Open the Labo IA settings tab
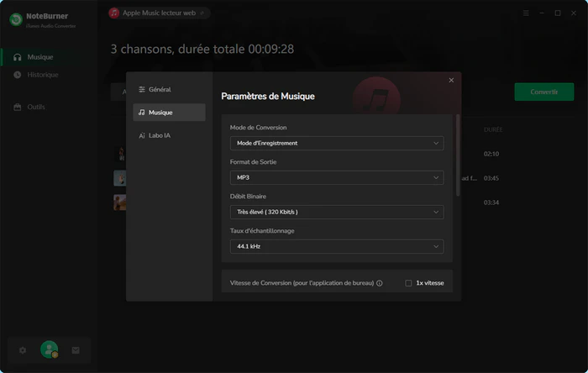This screenshot has width=588, height=373. 169,135
